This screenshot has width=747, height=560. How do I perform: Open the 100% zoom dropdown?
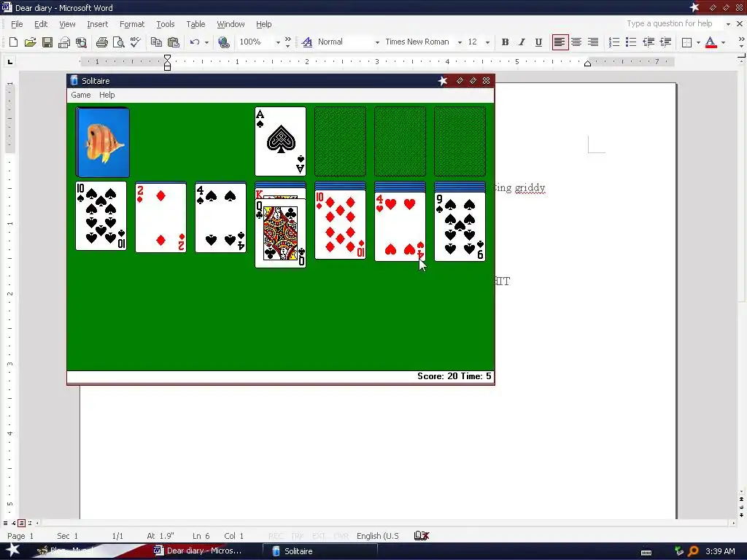tap(278, 42)
